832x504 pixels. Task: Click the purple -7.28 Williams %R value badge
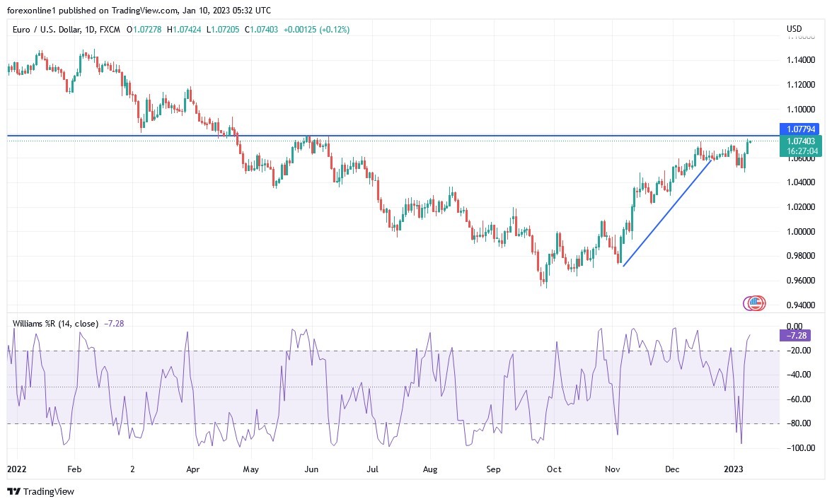pyautogui.click(x=797, y=336)
